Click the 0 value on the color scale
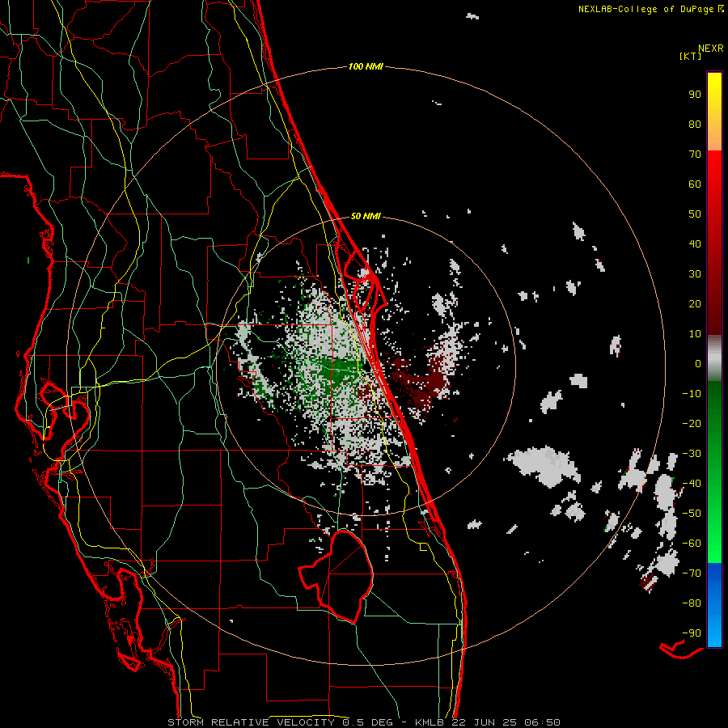Screen dimensions: 728x728 click(x=698, y=363)
